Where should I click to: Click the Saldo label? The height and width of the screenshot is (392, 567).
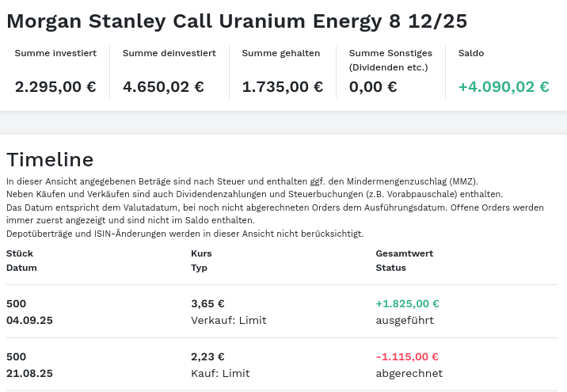[x=471, y=53]
